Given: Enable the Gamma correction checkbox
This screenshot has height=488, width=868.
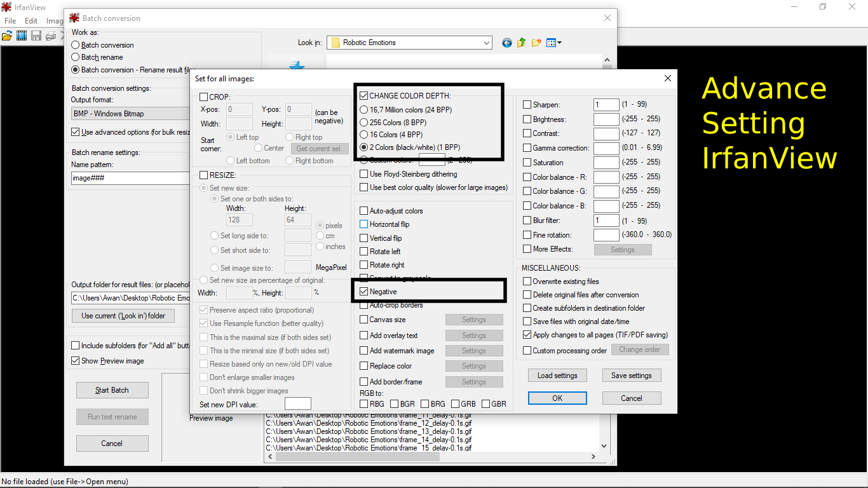Looking at the screenshot, I should coord(527,148).
